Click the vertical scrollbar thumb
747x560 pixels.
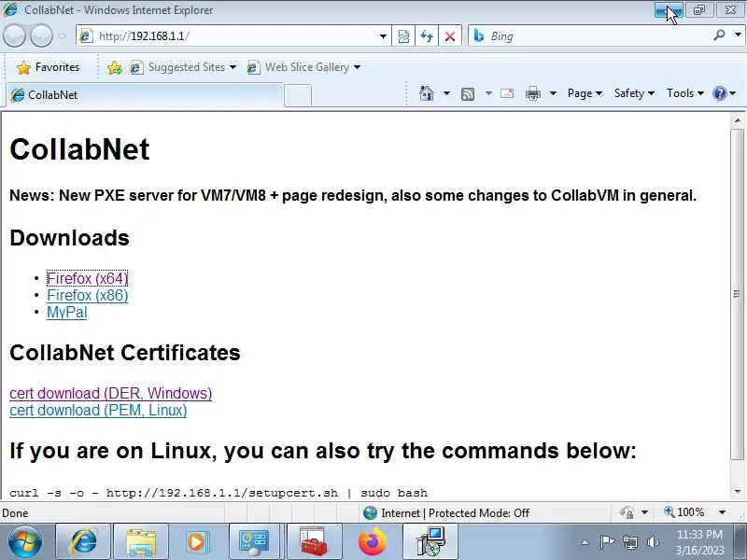click(x=738, y=294)
